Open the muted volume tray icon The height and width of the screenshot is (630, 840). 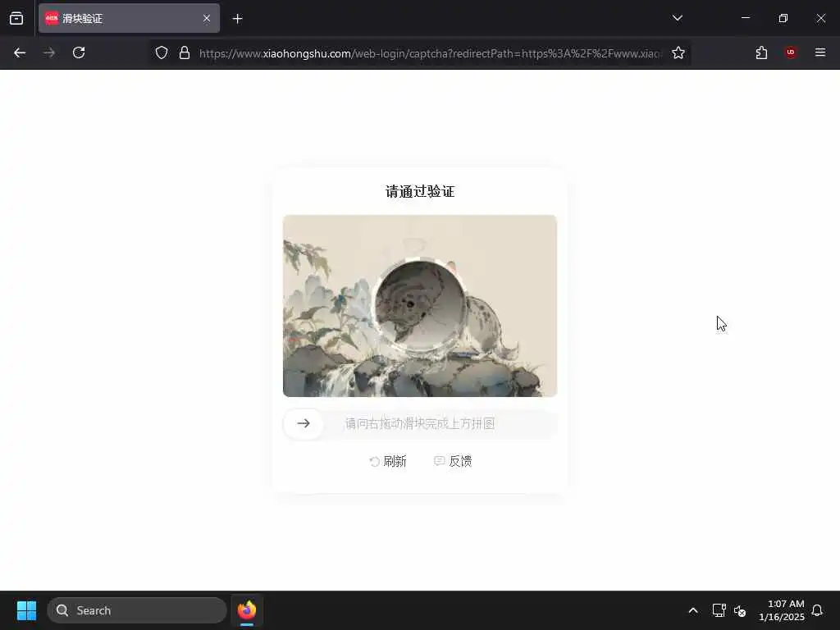(x=740, y=610)
